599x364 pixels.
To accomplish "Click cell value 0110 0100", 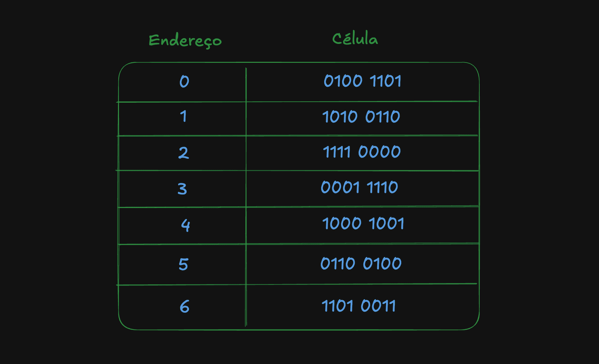I will point(361,263).
